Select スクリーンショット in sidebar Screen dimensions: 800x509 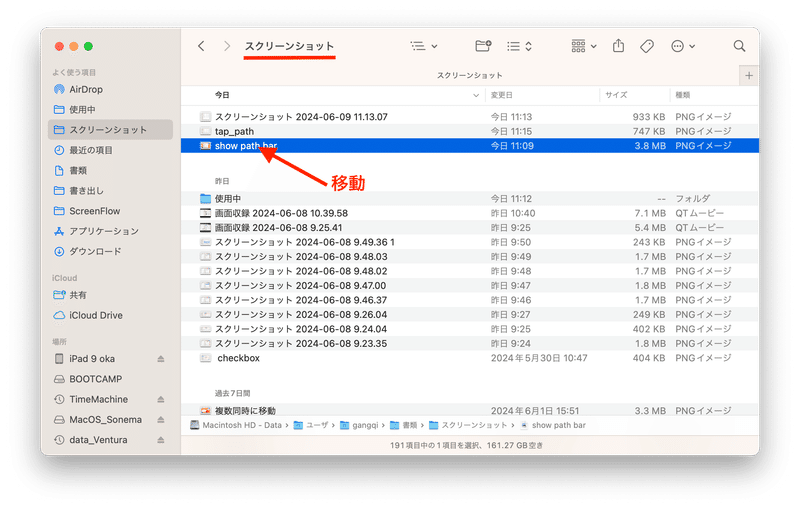(110, 130)
